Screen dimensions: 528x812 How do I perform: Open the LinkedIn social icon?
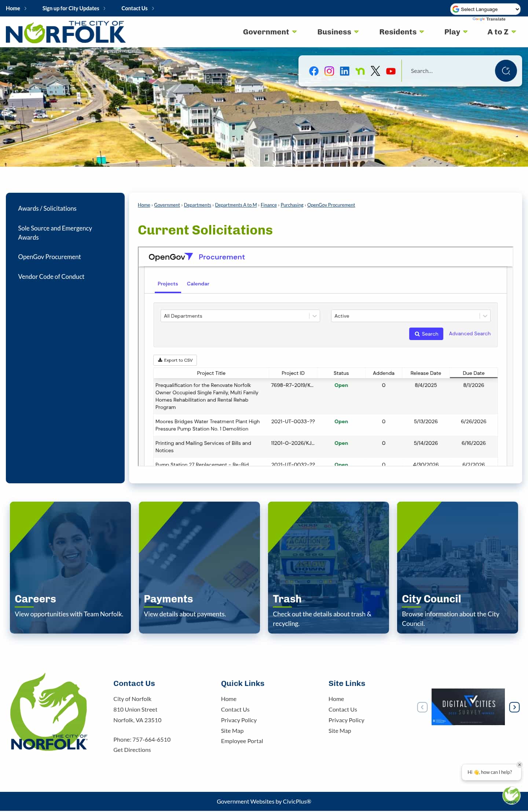(x=345, y=71)
